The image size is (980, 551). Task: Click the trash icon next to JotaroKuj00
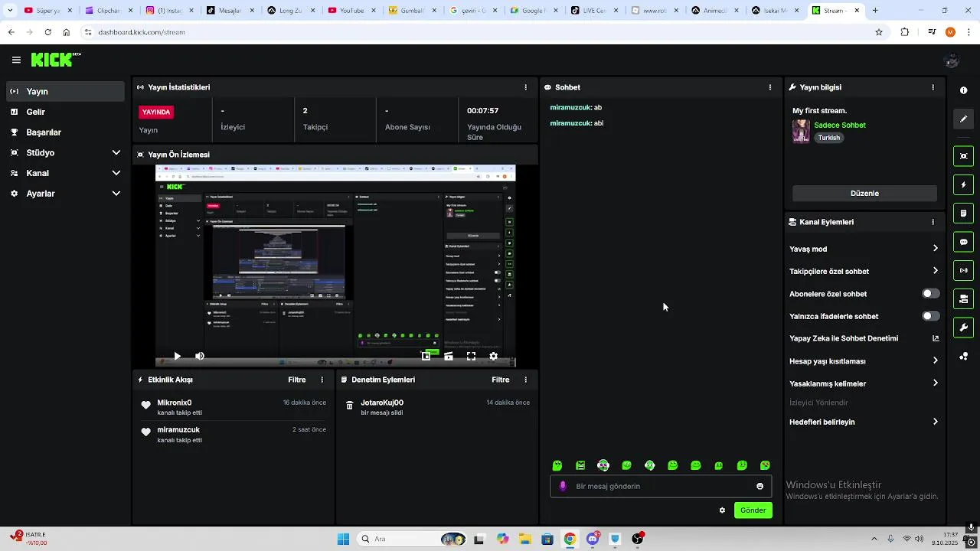[x=350, y=406]
